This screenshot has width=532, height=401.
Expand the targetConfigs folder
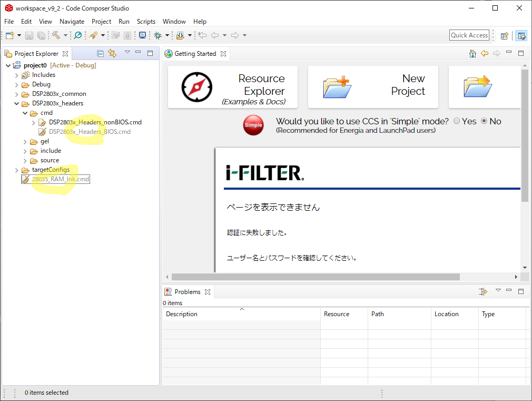point(17,170)
